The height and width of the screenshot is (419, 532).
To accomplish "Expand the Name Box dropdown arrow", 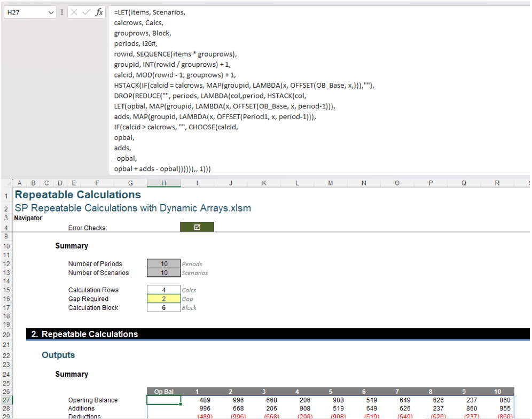I will [x=51, y=12].
